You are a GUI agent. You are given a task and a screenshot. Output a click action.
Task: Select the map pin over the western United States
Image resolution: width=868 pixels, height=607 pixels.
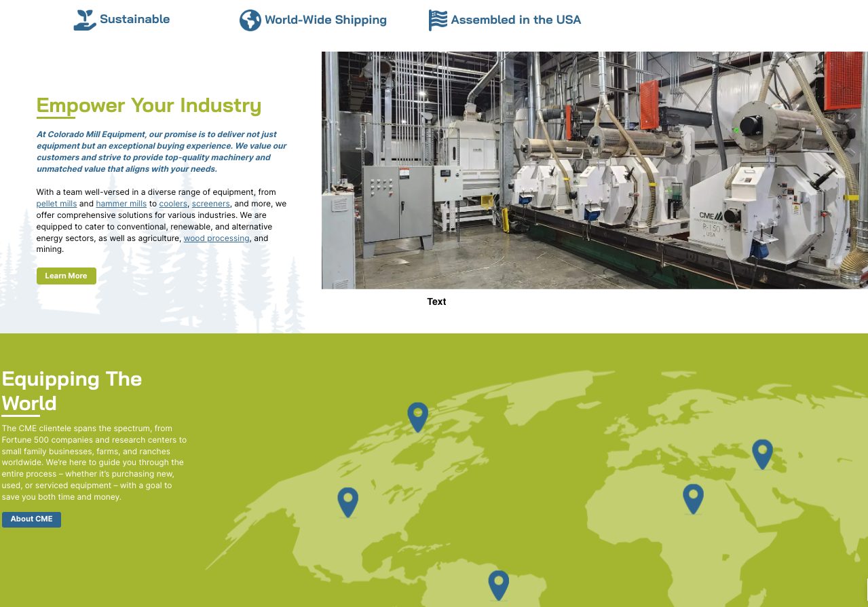pyautogui.click(x=347, y=501)
